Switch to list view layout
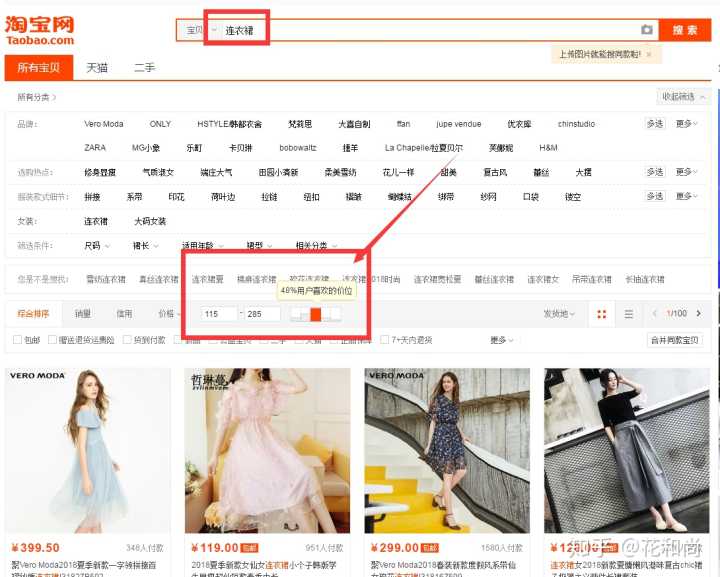 click(628, 314)
